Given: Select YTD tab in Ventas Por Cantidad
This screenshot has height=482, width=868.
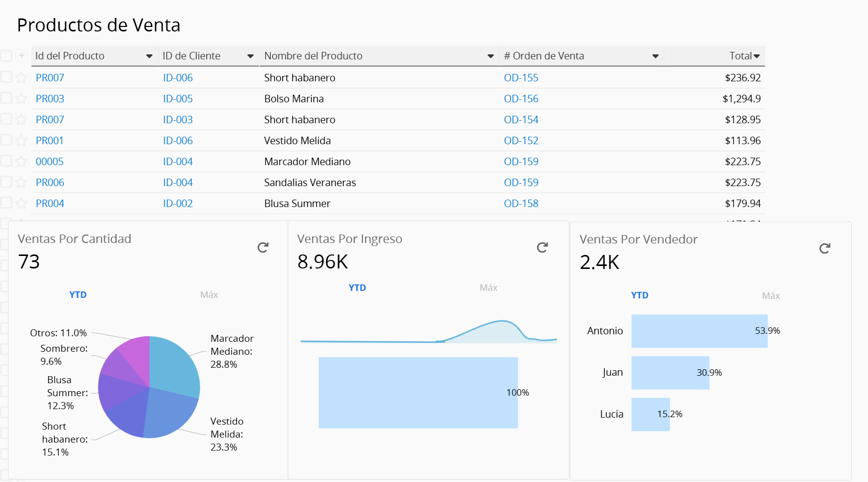Looking at the screenshot, I should pos(78,295).
